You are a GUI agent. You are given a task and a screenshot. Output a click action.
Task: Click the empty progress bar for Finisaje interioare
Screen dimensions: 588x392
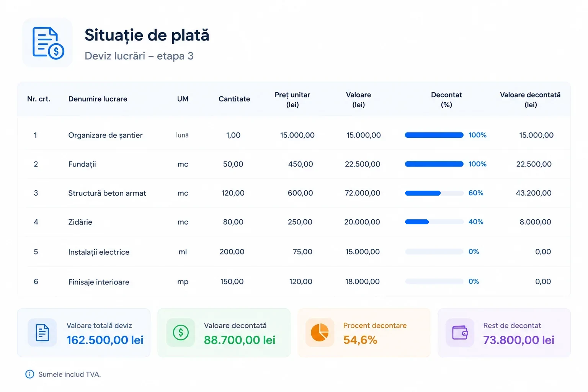[x=434, y=281]
